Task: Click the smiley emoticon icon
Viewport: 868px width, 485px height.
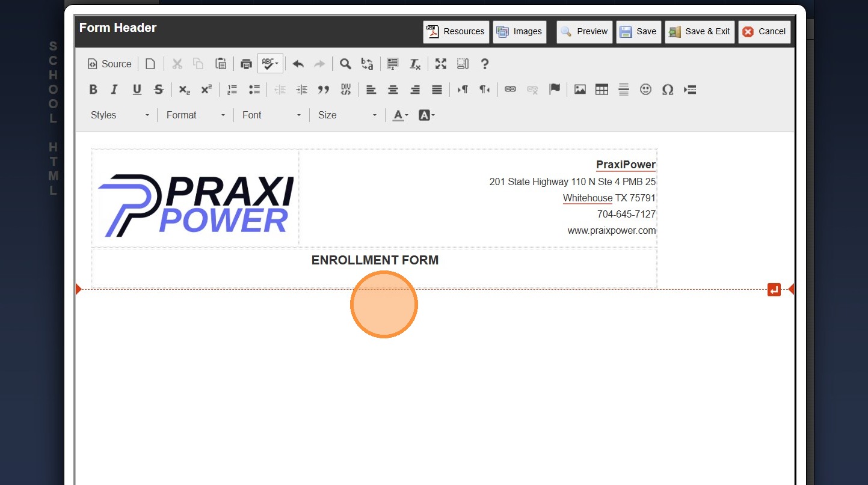Action: (645, 90)
